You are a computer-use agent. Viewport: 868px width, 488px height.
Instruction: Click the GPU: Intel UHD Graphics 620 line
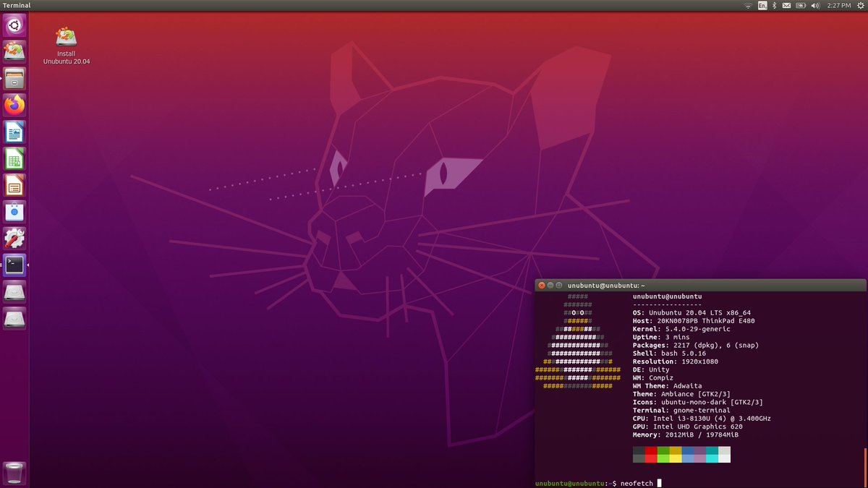[x=687, y=427]
